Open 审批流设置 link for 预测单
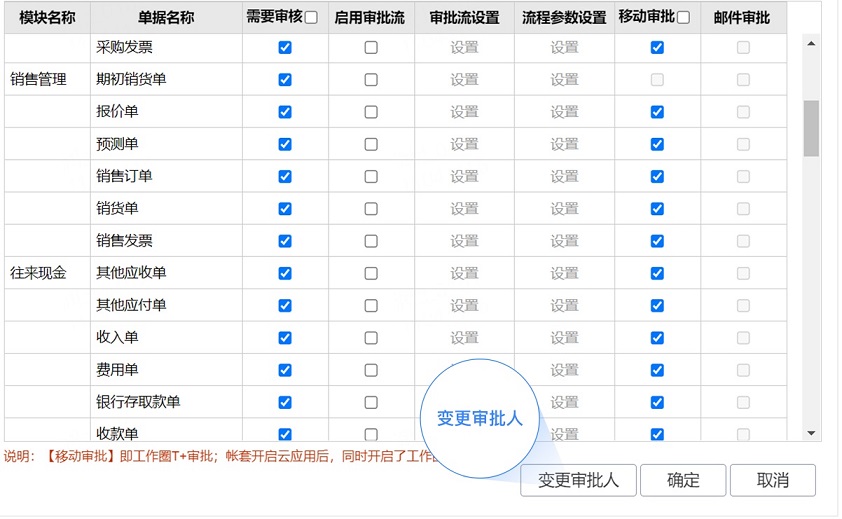 464,144
